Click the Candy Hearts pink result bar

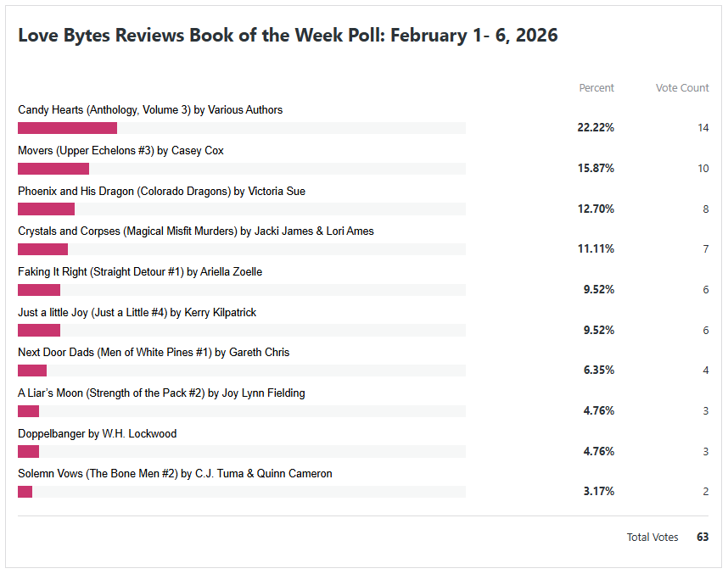pyautogui.click(x=67, y=128)
